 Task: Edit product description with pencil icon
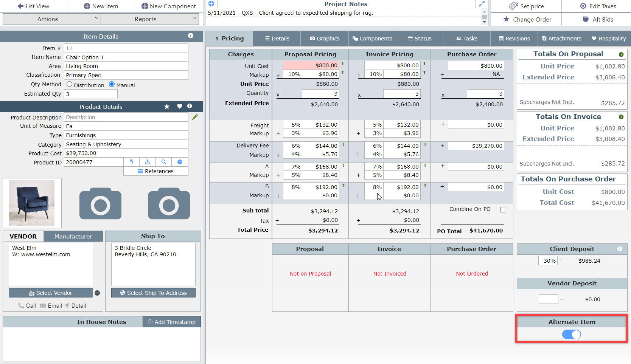click(x=195, y=117)
